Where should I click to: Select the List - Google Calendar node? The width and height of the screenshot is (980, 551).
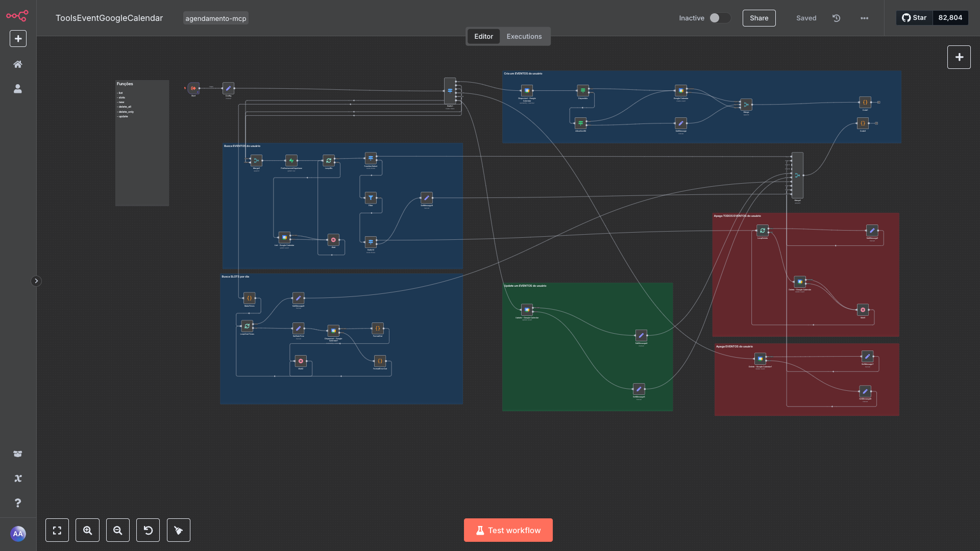pyautogui.click(x=284, y=238)
